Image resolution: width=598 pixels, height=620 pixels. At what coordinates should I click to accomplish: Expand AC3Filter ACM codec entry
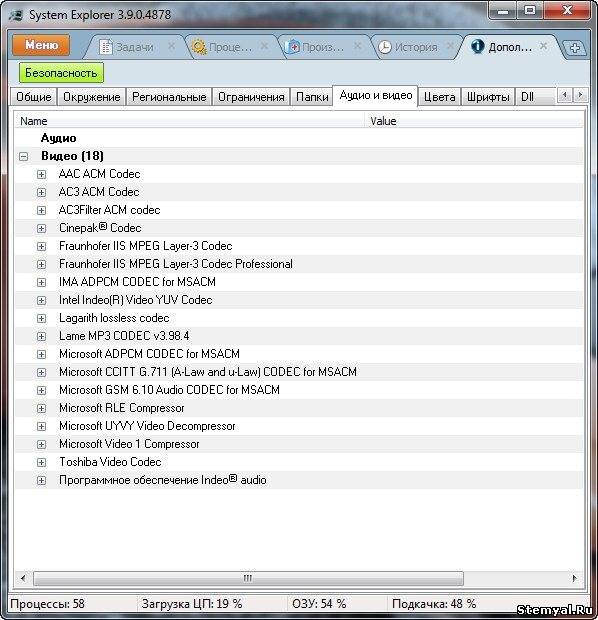41,210
